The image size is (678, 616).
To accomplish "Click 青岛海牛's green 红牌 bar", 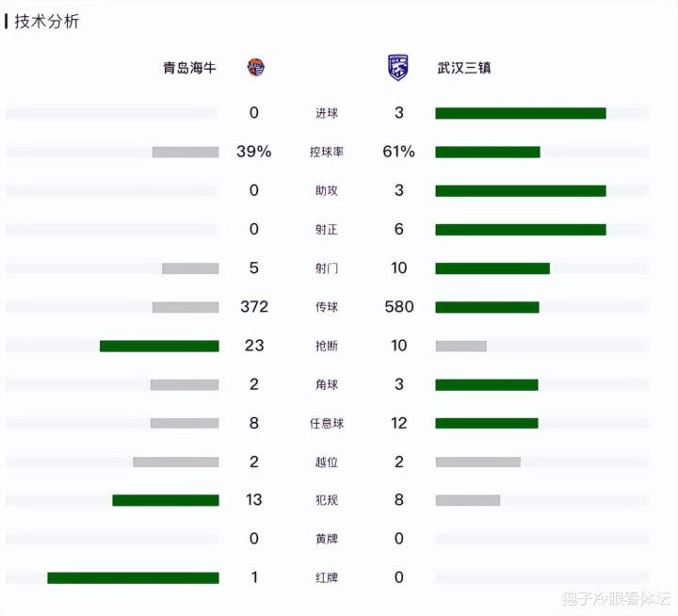I will [133, 578].
